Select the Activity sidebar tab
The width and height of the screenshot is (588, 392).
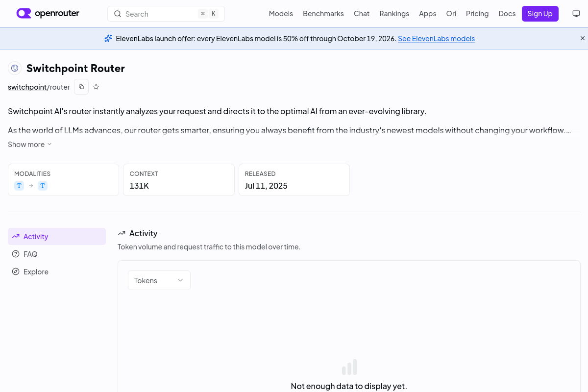pyautogui.click(x=57, y=236)
